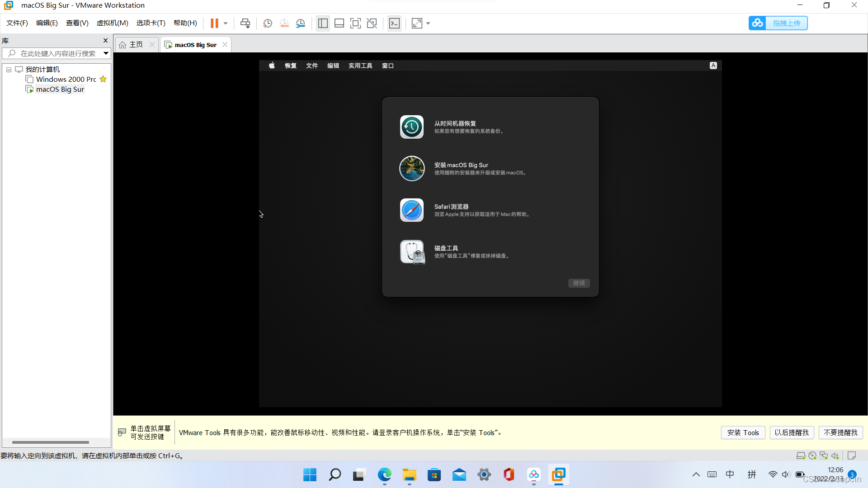Viewport: 868px width, 488px height.
Task: Open the guest 文件 menu
Action: click(312, 66)
